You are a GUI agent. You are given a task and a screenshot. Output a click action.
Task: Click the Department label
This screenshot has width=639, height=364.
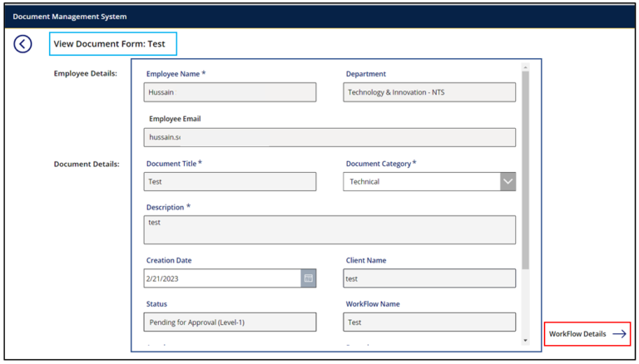366,74
